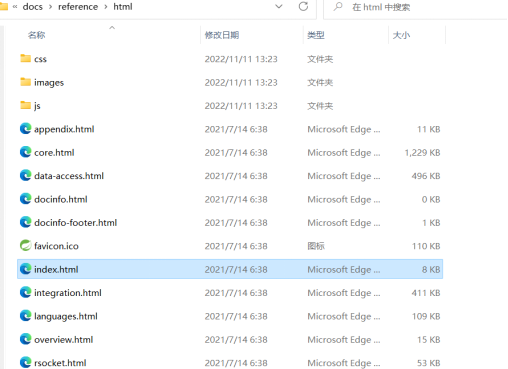Expand the chevron after docs breadcrumb
This screenshot has width=508, height=369.
(x=50, y=7)
